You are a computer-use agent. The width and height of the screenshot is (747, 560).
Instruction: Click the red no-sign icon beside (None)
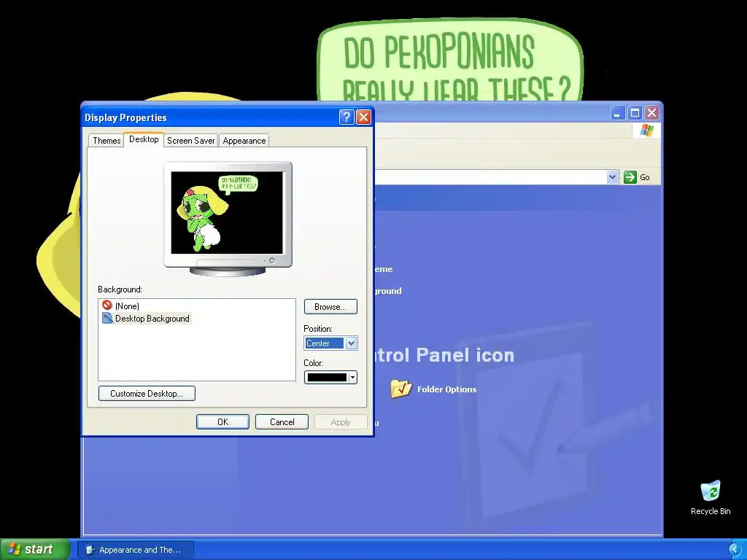point(107,306)
